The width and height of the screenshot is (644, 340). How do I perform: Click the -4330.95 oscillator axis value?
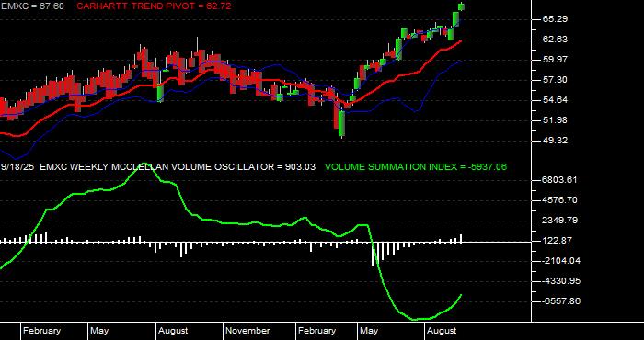click(560, 281)
